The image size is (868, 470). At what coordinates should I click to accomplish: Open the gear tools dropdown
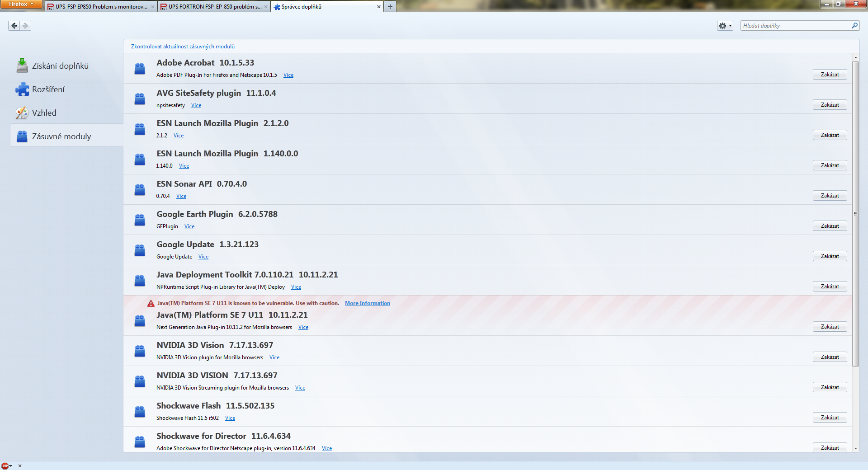(725, 26)
